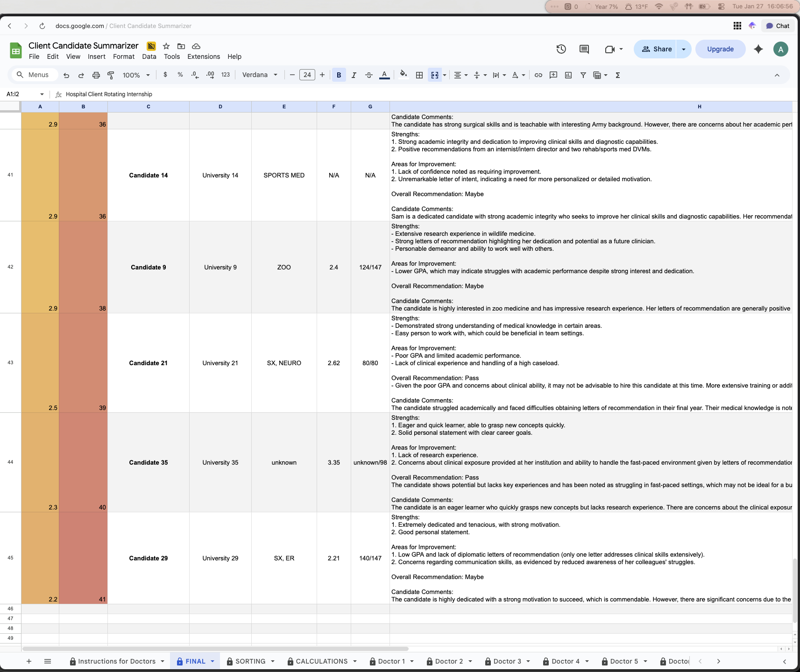The image size is (800, 672).
Task: Select the paint format tool
Action: click(111, 75)
